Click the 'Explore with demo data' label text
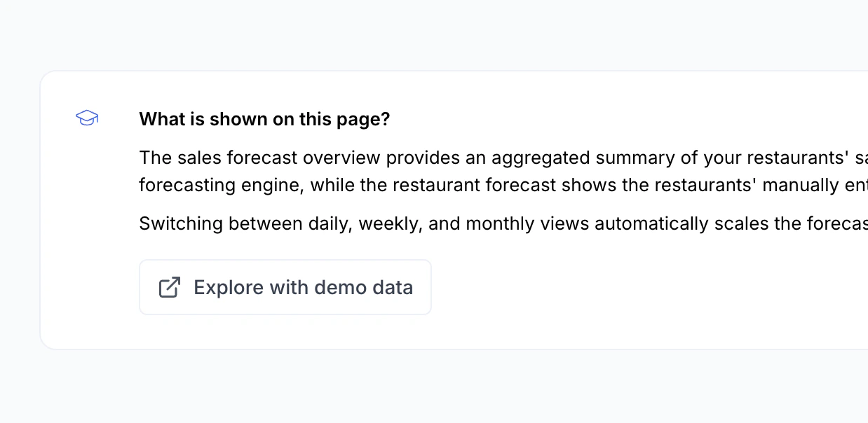 (303, 287)
